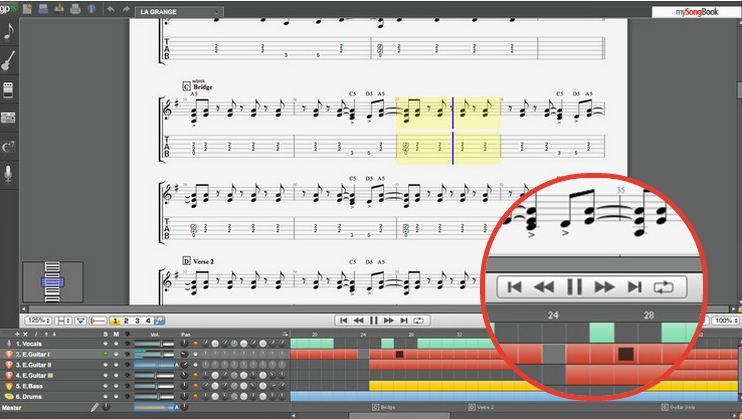Image resolution: width=742 pixels, height=419 pixels.
Task: Open track properties with the slash icon
Action: click(35, 334)
